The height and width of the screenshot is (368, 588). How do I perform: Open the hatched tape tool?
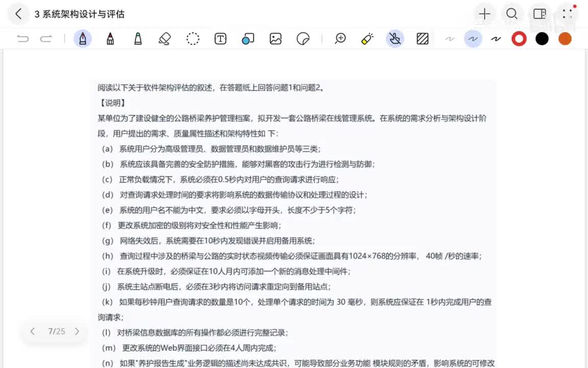click(x=422, y=39)
